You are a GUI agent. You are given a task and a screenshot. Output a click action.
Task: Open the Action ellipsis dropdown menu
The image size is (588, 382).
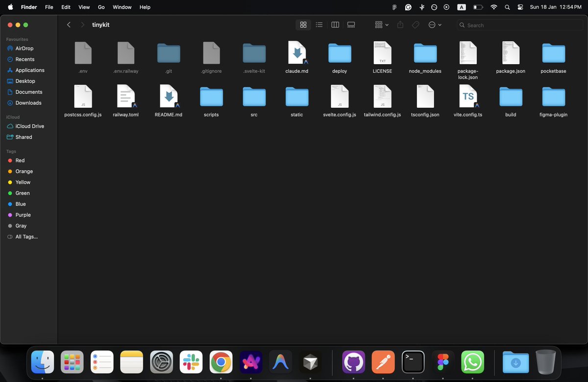coord(435,25)
